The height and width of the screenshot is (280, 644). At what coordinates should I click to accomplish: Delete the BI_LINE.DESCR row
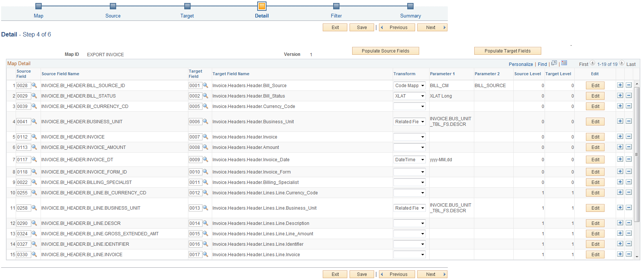[629, 223]
